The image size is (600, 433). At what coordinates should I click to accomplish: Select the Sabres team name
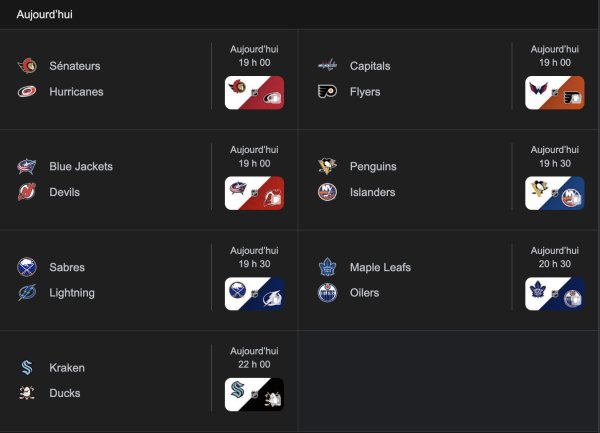[x=67, y=267]
